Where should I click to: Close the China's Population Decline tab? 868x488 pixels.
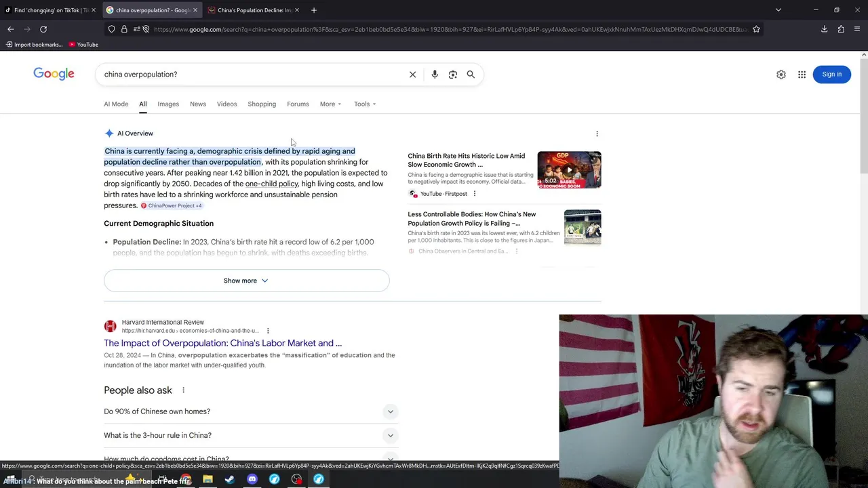point(297,10)
